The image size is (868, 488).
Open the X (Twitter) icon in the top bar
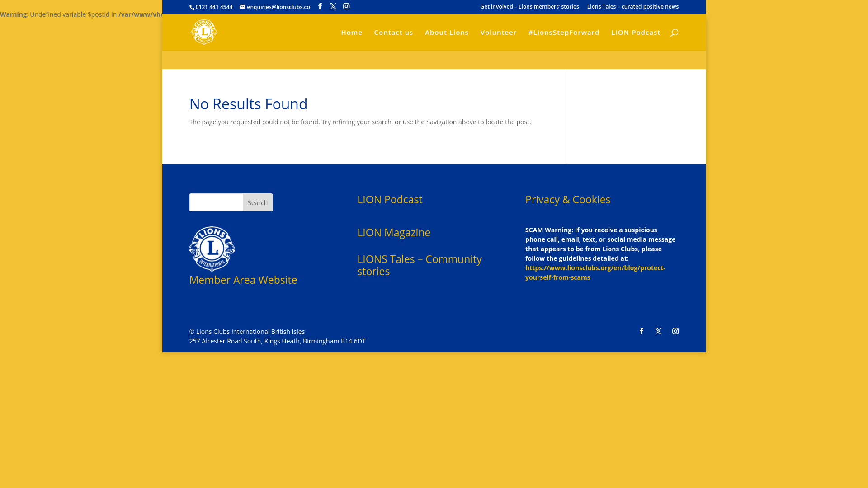[x=333, y=6]
